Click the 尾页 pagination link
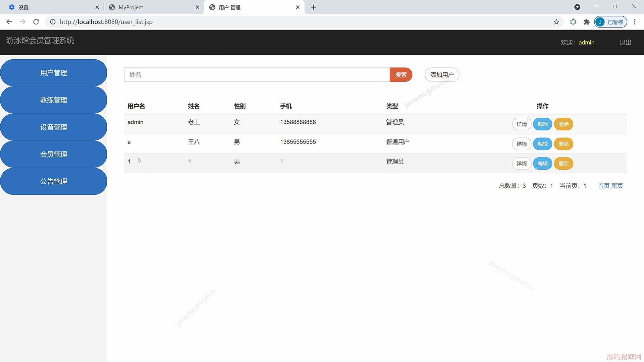 (617, 186)
